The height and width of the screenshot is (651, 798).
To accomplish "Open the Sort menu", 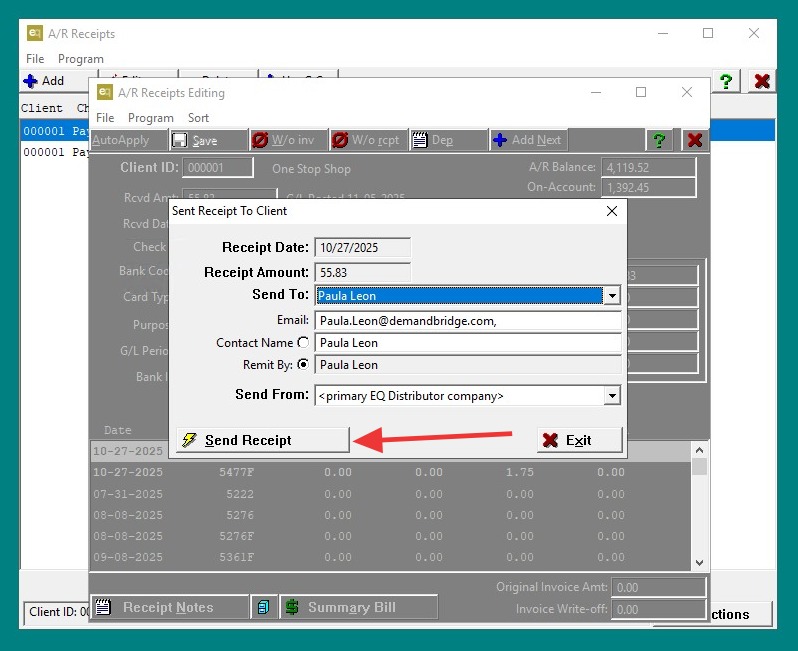I will pyautogui.click(x=198, y=118).
